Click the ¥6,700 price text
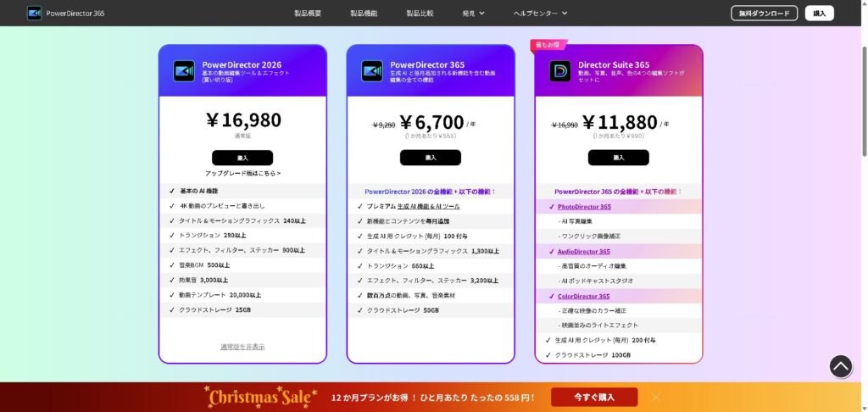Viewport: 868px width, 412px height. coord(431,122)
